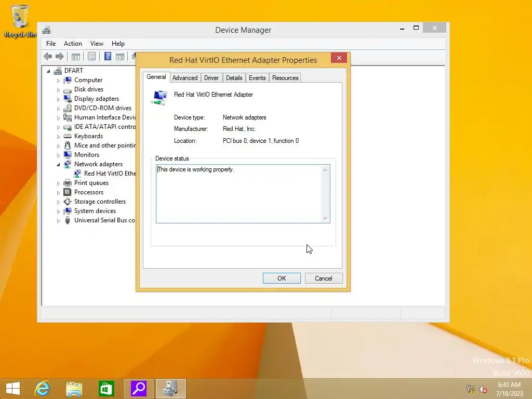Expand the System devices tree node

[x=58, y=211]
